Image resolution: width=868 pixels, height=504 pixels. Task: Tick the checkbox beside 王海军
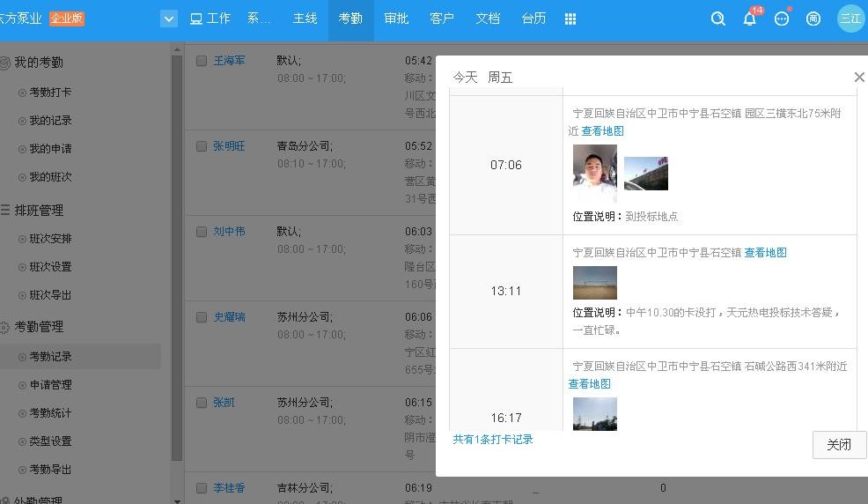coord(202,61)
